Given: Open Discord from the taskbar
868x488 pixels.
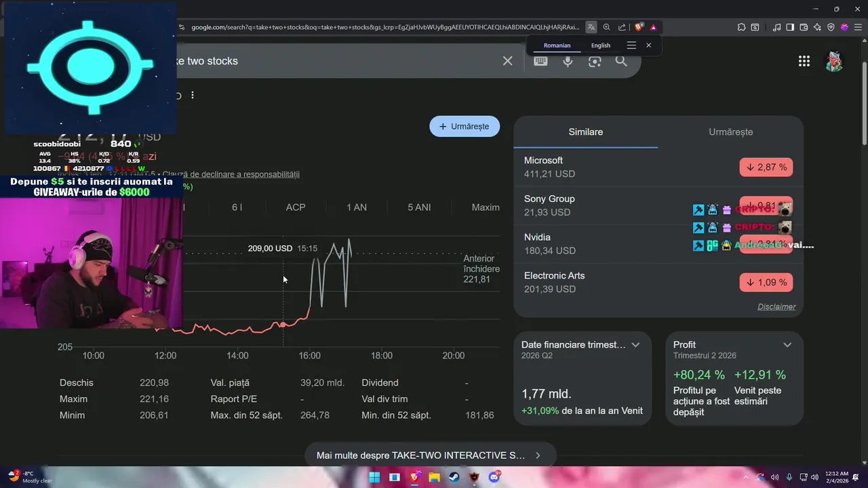Looking at the screenshot, I should click(x=494, y=477).
